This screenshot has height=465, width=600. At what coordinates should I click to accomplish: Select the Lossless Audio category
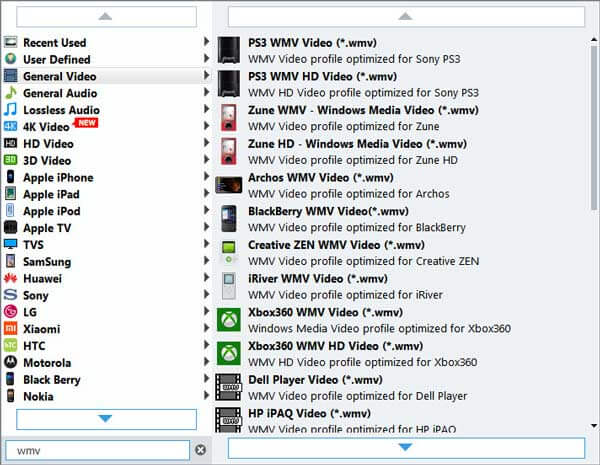[107, 109]
